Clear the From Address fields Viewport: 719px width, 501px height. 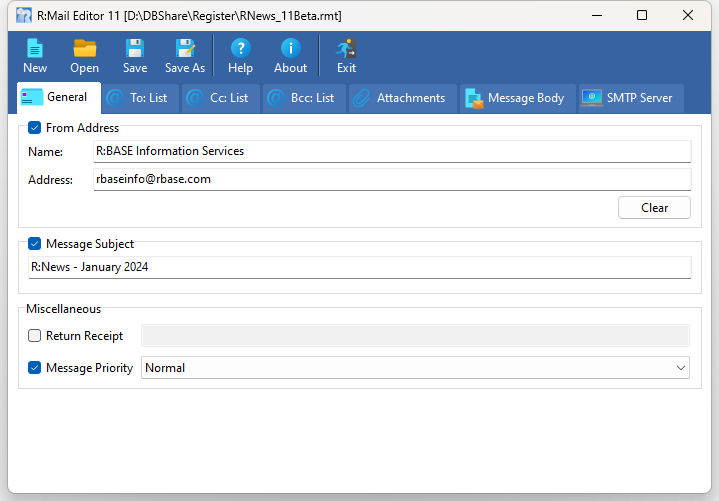(x=654, y=208)
